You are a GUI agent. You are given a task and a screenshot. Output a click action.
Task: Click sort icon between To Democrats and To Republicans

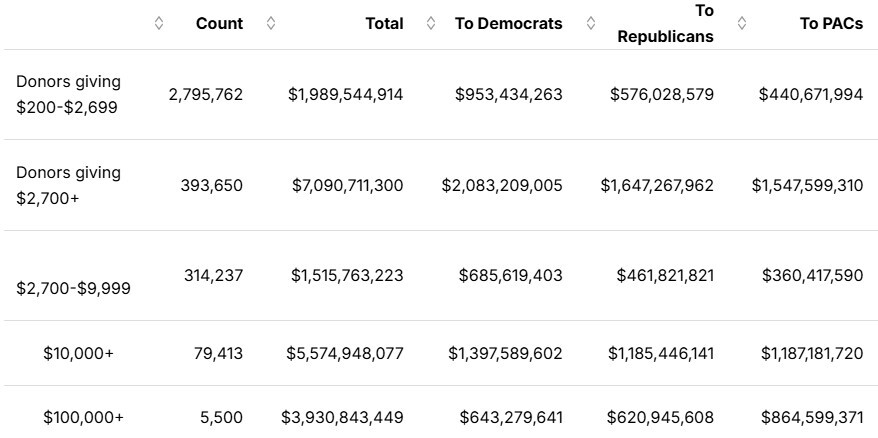[591, 23]
